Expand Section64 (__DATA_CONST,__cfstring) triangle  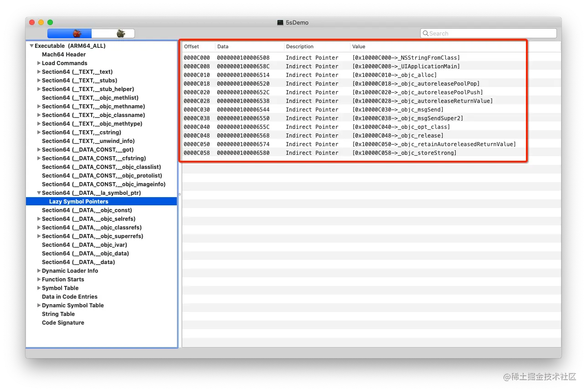pyautogui.click(x=39, y=158)
